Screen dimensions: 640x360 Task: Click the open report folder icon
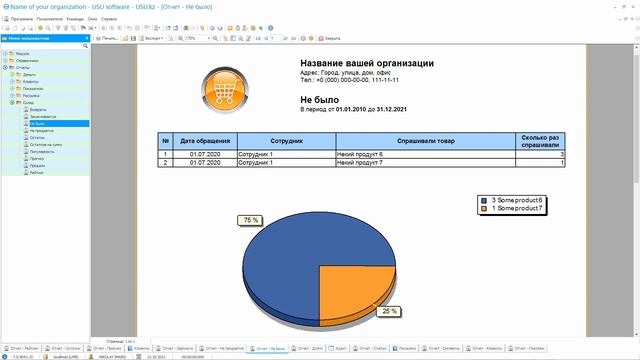[126, 38]
